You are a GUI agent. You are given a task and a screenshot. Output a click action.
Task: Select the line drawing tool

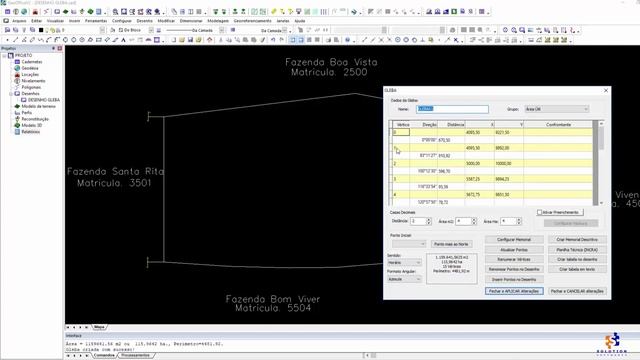pyautogui.click(x=16, y=40)
